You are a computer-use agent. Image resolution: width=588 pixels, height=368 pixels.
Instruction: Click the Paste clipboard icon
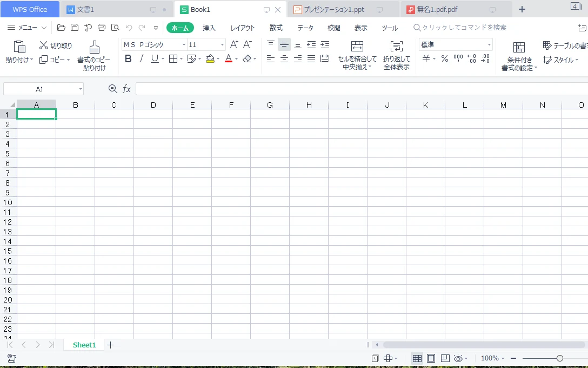(x=19, y=47)
